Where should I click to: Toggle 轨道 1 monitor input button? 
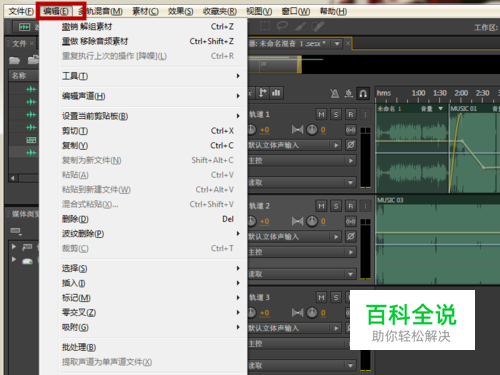point(365,114)
